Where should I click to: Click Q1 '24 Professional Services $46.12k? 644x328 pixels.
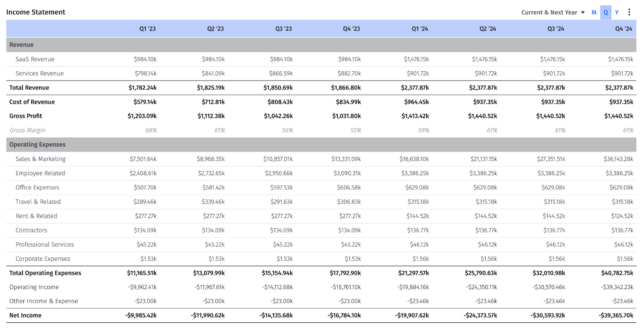[x=419, y=245]
